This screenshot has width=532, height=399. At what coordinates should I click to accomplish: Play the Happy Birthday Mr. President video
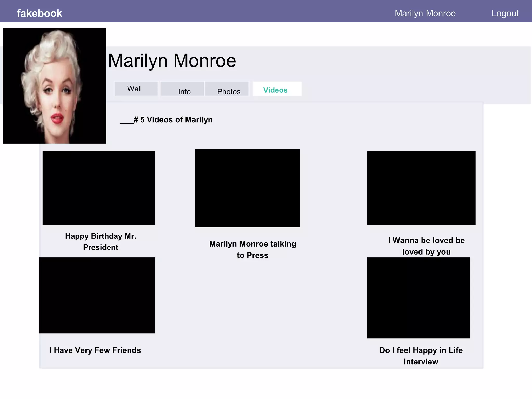click(x=99, y=188)
